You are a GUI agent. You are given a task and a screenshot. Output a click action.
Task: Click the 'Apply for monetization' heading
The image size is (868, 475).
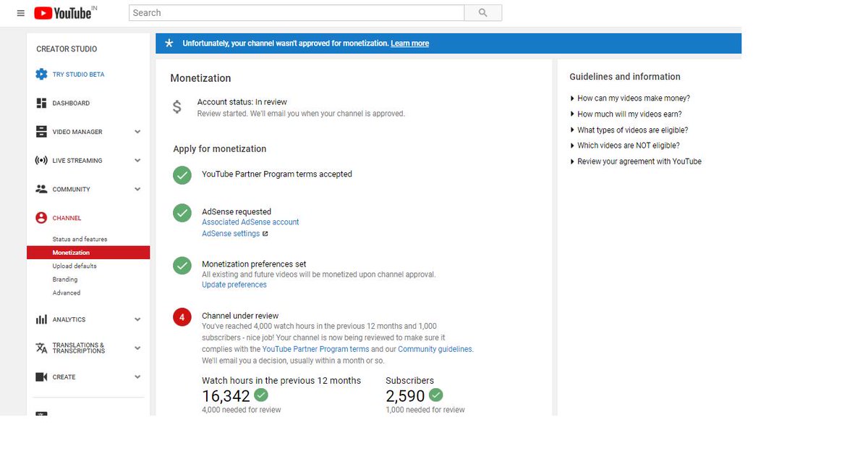coord(220,149)
